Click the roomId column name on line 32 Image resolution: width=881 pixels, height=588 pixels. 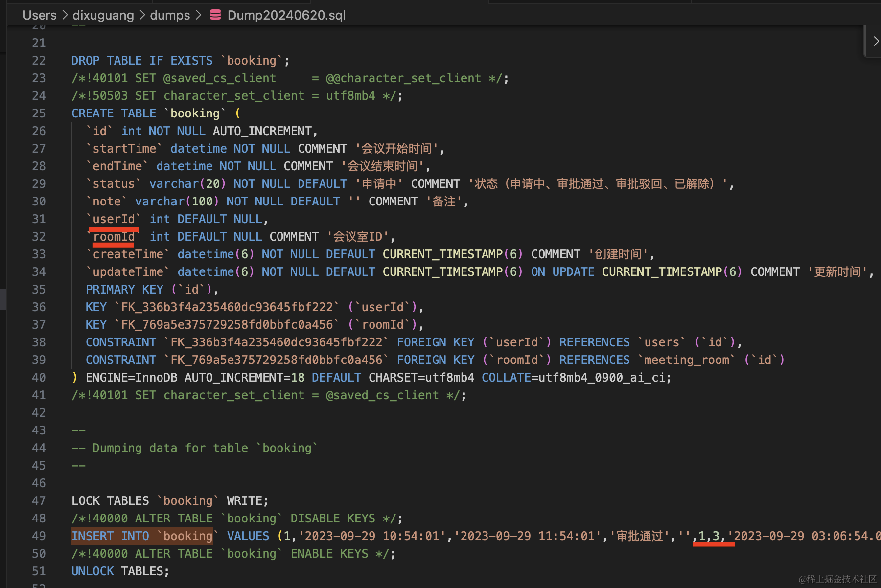pos(114,237)
